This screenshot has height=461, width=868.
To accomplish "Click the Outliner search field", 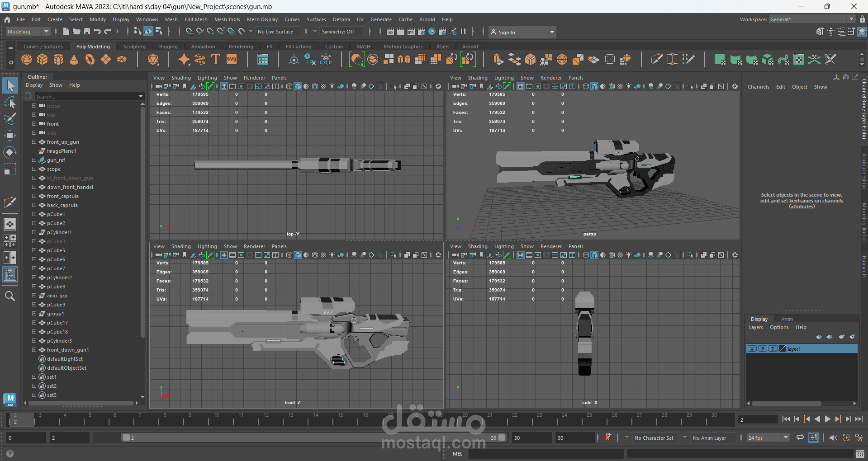I will [x=89, y=97].
